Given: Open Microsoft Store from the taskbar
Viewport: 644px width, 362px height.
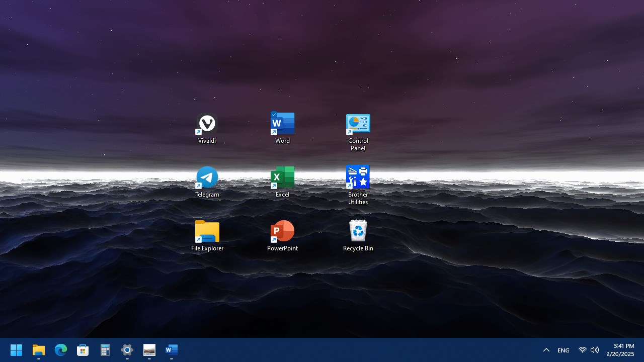Looking at the screenshot, I should tap(83, 350).
